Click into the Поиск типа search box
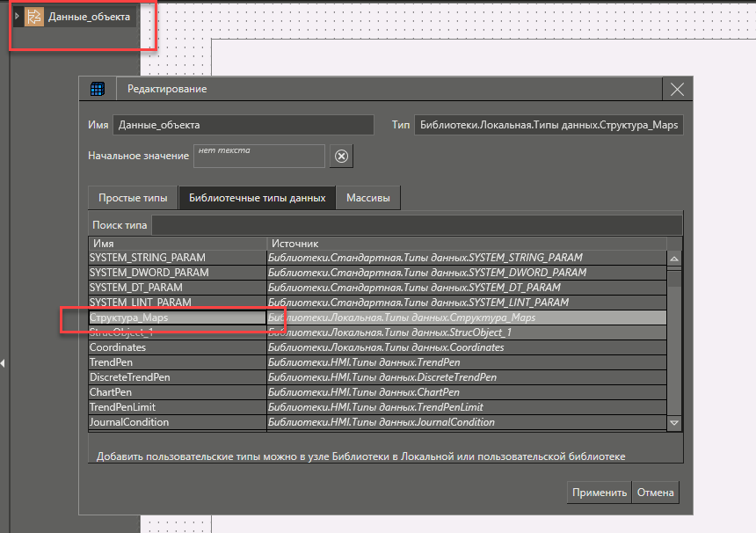The height and width of the screenshot is (533, 756). [417, 225]
